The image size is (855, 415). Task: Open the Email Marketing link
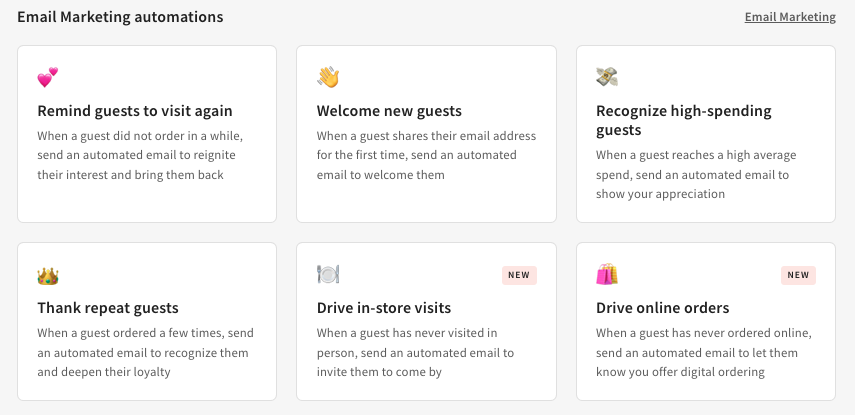(790, 17)
